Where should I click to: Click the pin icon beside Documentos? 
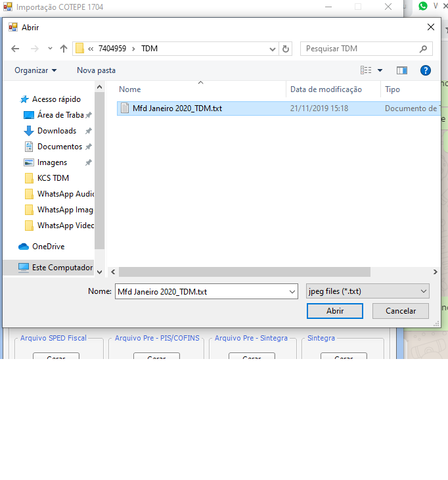pyautogui.click(x=89, y=147)
